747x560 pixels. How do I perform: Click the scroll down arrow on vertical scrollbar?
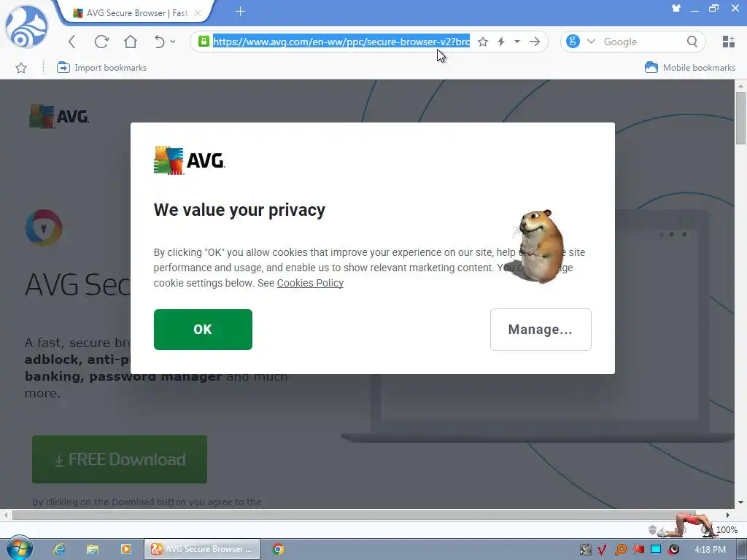(740, 502)
